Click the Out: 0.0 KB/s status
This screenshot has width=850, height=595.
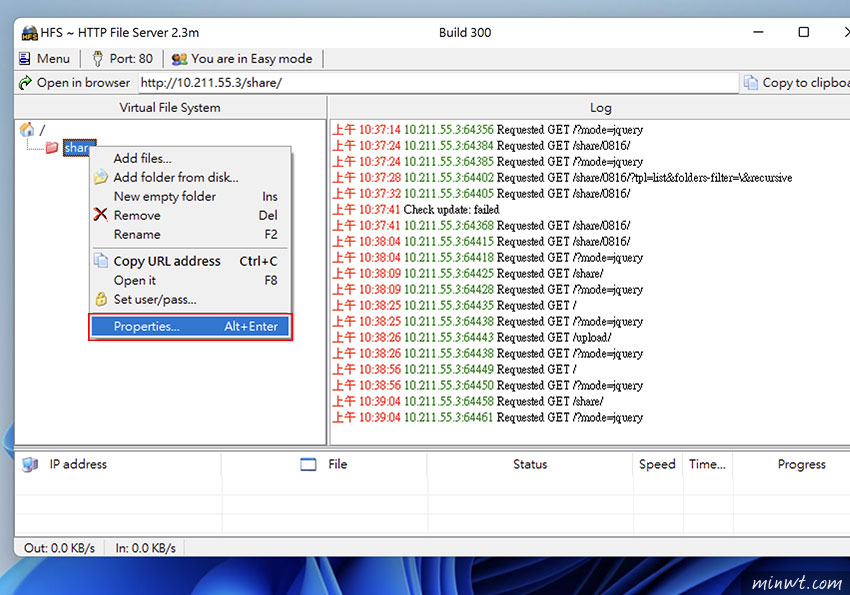coord(59,548)
